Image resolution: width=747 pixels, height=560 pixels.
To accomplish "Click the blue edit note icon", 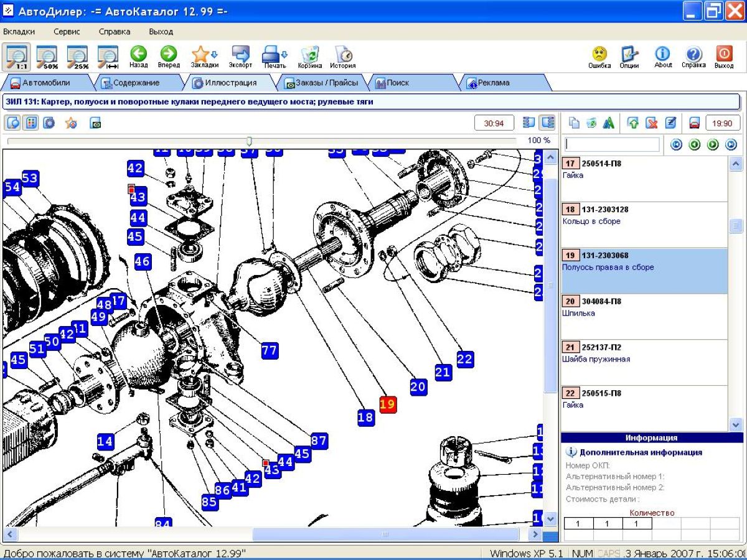I will [670, 123].
